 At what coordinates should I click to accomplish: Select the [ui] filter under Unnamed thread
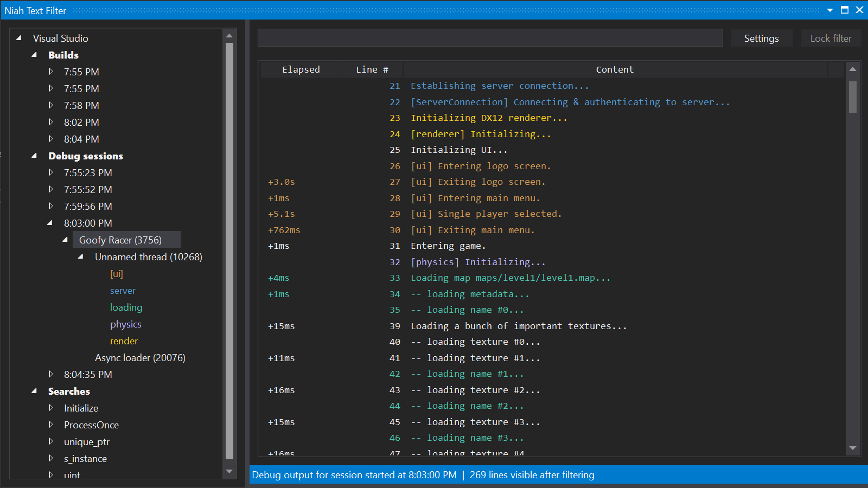click(x=116, y=274)
